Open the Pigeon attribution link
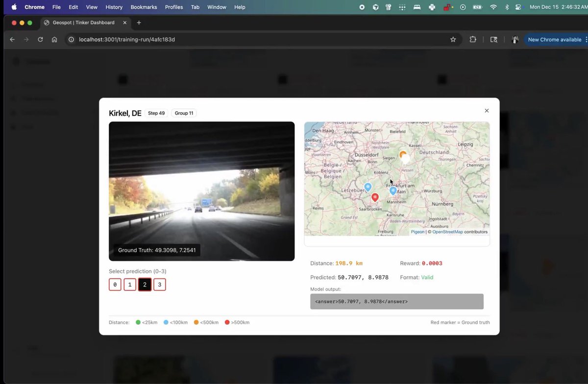The image size is (588, 384). point(417,232)
